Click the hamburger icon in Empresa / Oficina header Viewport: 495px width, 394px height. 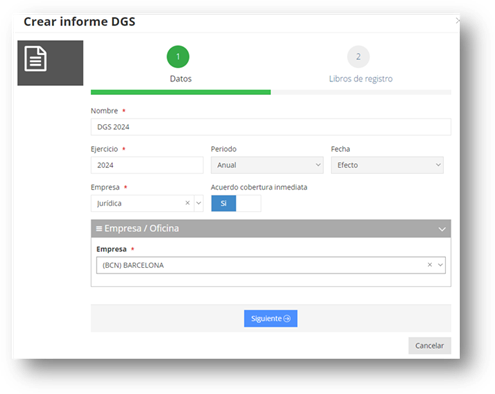pyautogui.click(x=99, y=228)
